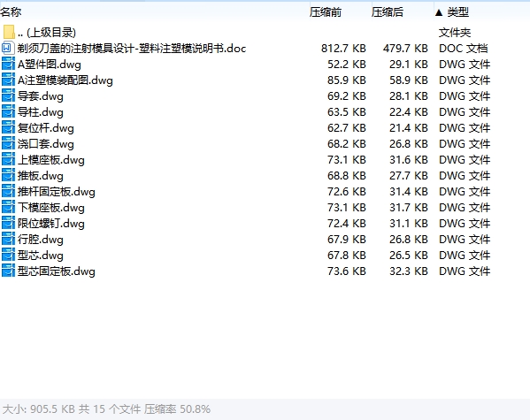Click the 68.8 KB size of 推板.dwg
Viewport: 530px width, 420px height.
tap(347, 175)
